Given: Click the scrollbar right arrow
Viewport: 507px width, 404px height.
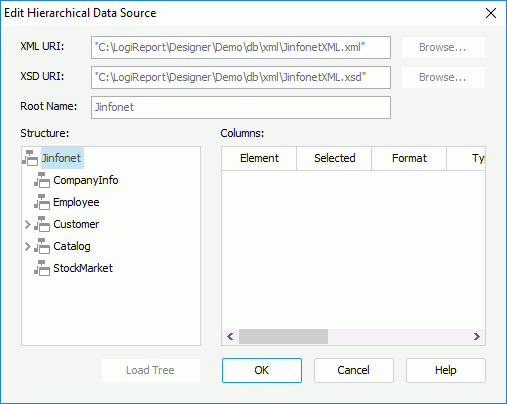Looking at the screenshot, I should [477, 336].
